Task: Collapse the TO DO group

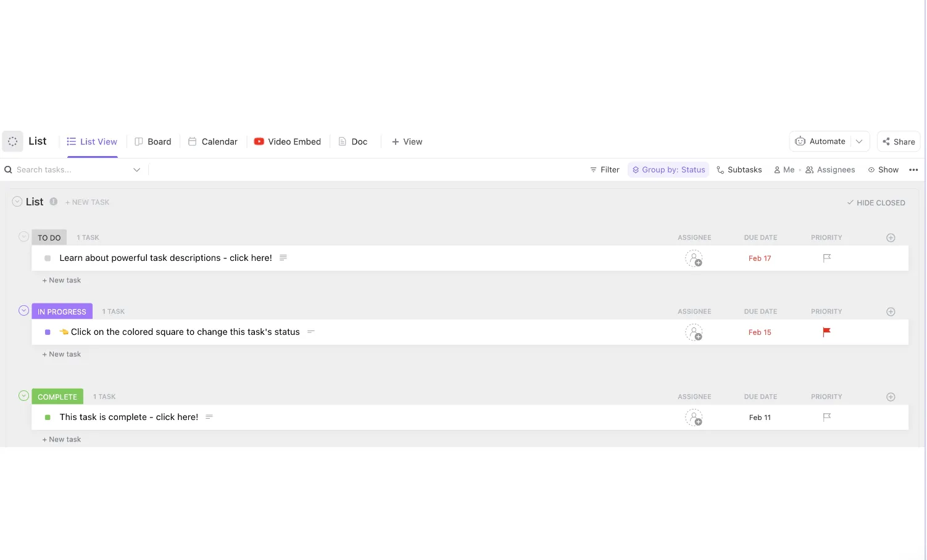Action: 23,236
